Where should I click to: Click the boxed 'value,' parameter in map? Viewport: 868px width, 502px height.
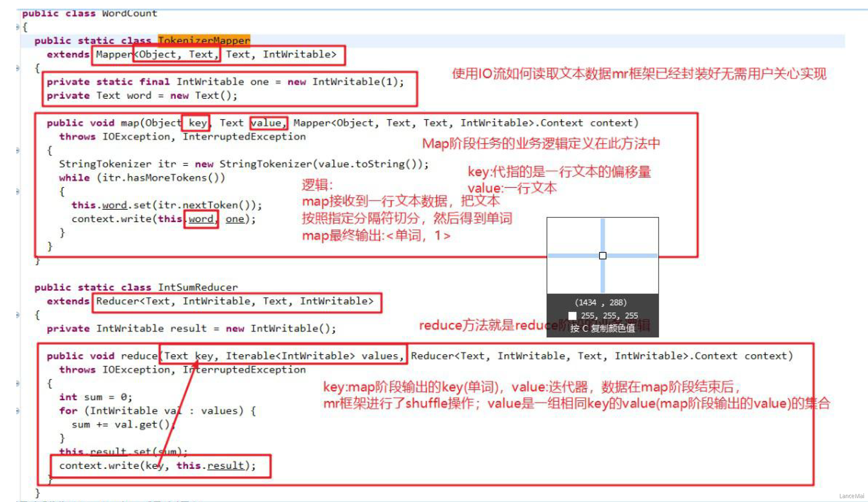(x=268, y=123)
